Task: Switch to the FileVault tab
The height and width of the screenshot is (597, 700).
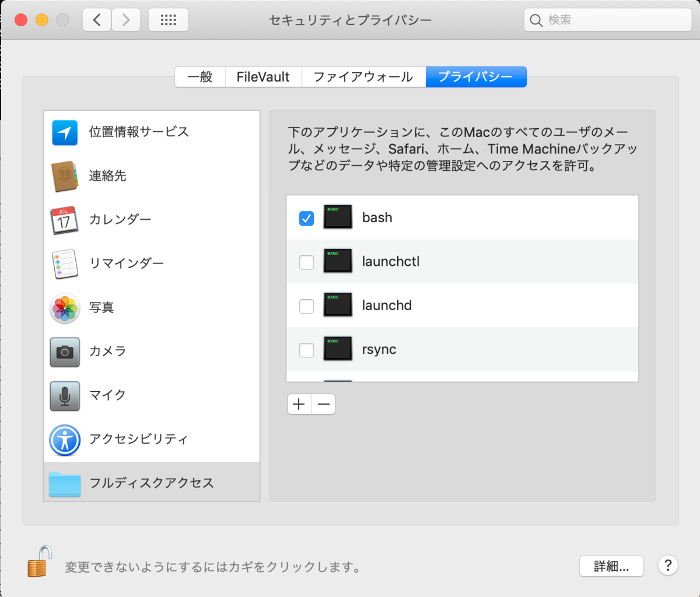Action: click(263, 77)
